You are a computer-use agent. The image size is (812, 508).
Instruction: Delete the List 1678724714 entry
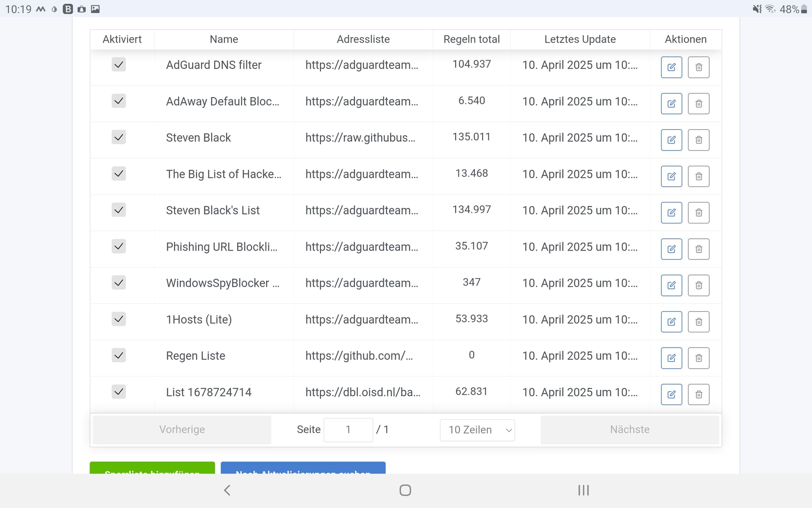698,395
